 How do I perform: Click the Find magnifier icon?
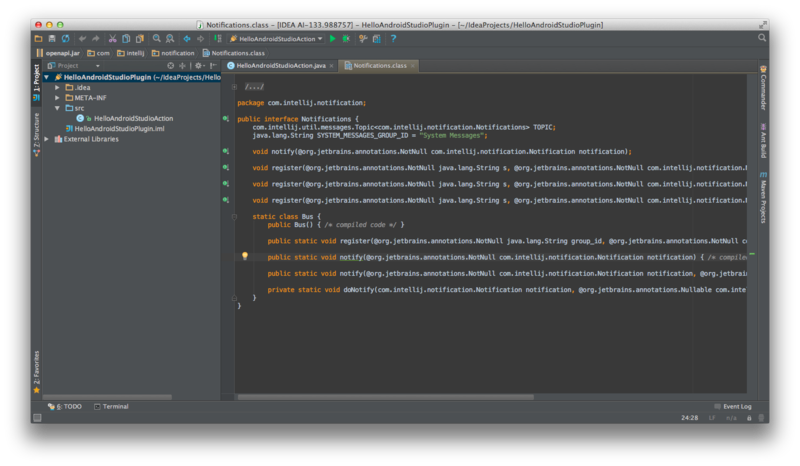coord(157,38)
